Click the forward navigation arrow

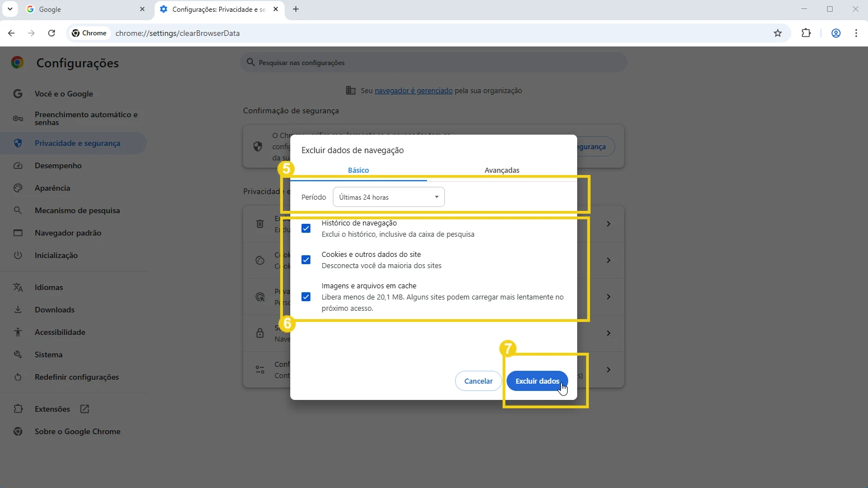[31, 33]
